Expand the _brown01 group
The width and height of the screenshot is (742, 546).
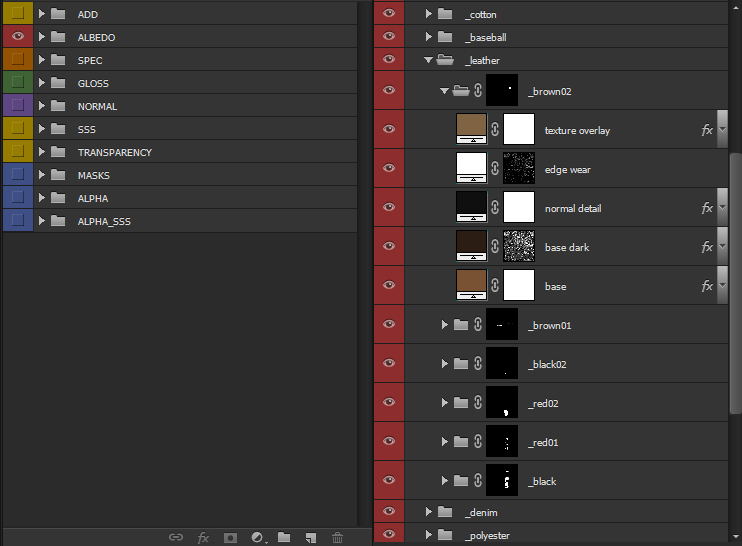click(445, 324)
